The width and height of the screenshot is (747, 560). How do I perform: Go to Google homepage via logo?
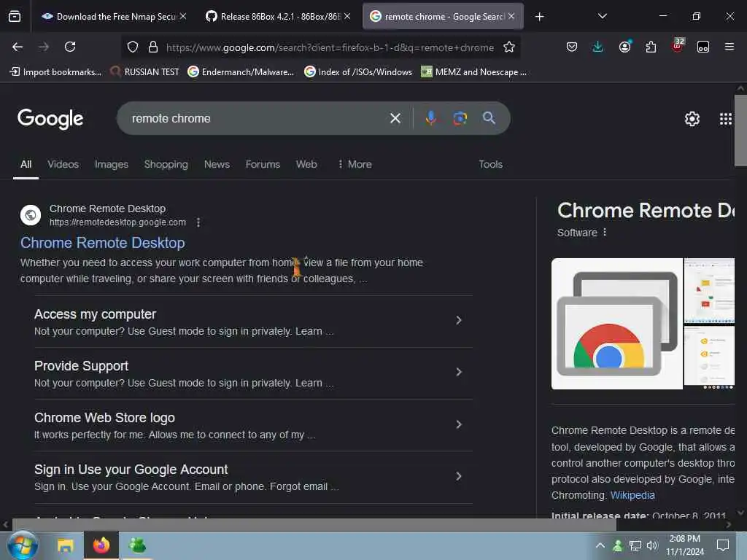click(x=50, y=119)
